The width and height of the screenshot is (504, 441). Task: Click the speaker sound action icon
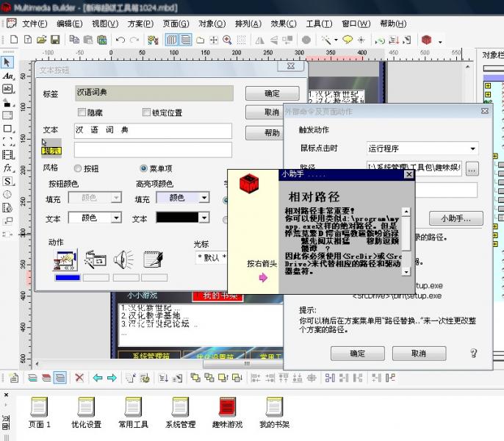123,259
